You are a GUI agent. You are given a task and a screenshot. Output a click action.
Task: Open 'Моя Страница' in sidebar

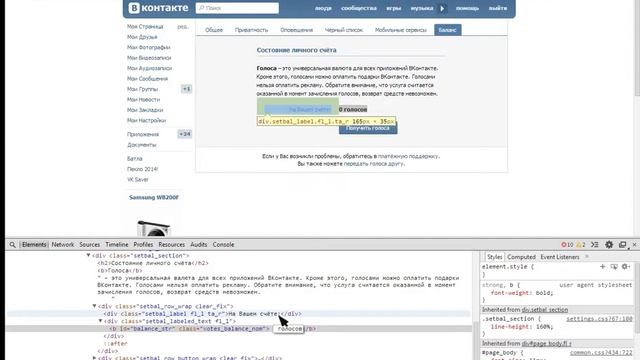145,27
